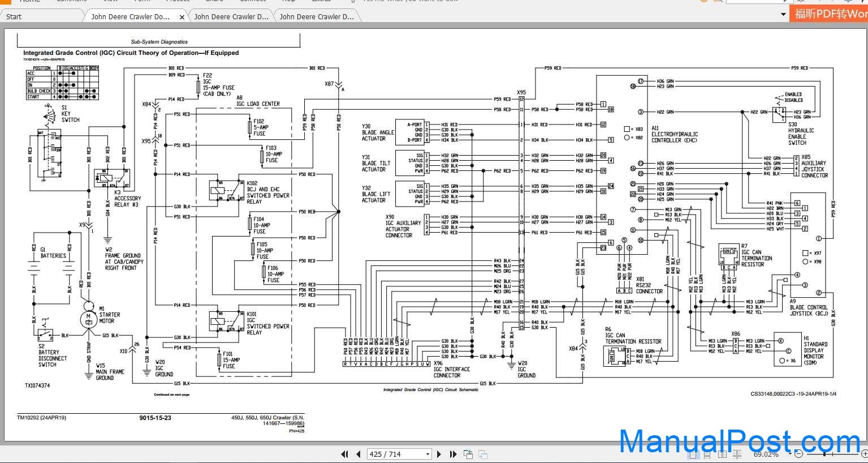This screenshot has height=463, width=868.
Task: Click the Integrated Grade Control (IGC) Circuit Theory heading
Action: click(x=131, y=53)
